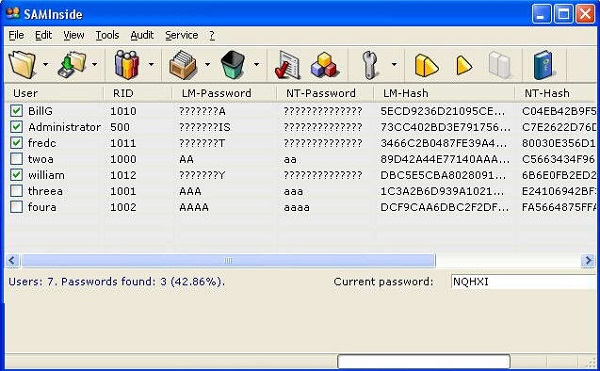
Task: Click the file drawer box icon
Action: tap(183, 65)
